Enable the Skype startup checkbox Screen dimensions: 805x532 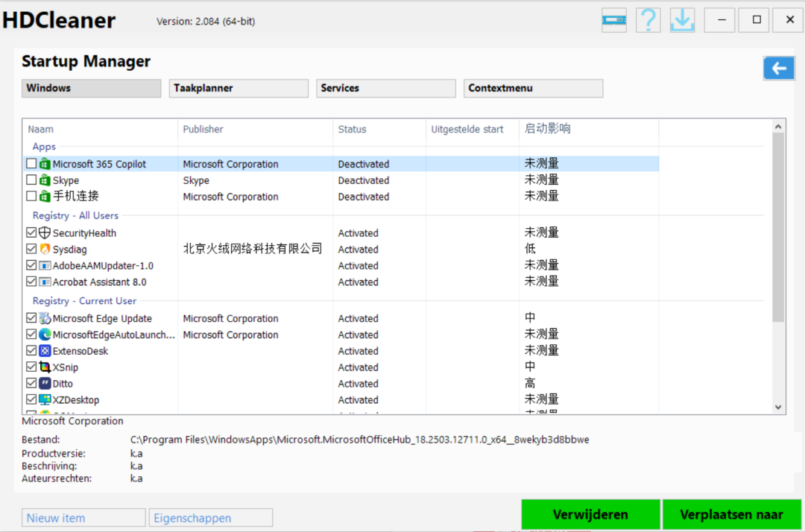(x=31, y=180)
